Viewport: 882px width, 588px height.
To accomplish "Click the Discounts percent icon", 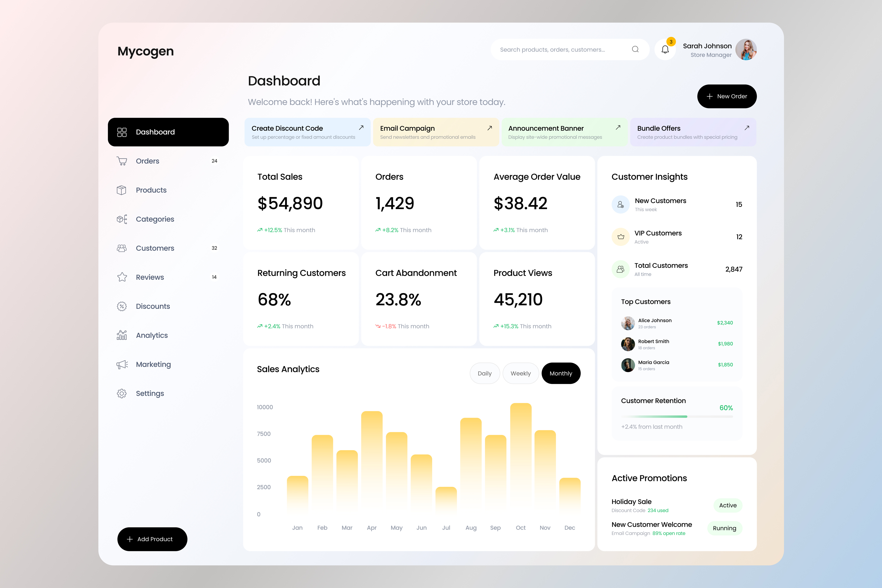I will [122, 306].
